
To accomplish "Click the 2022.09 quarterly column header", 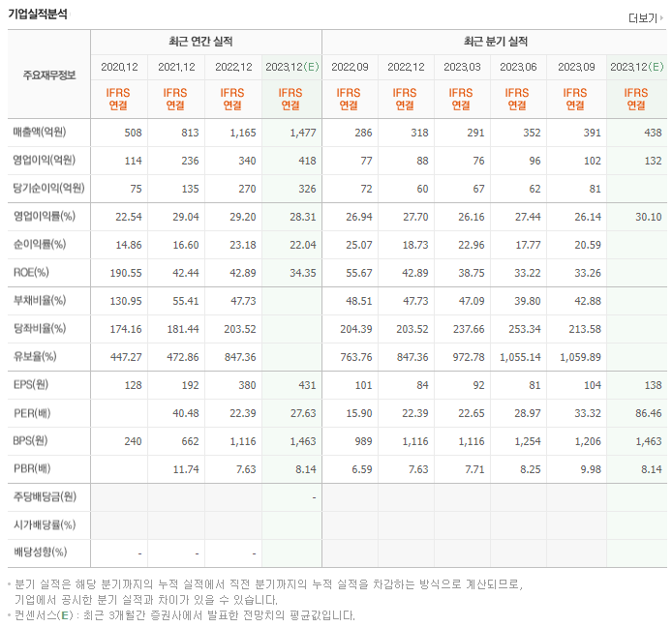I will coord(350,67).
